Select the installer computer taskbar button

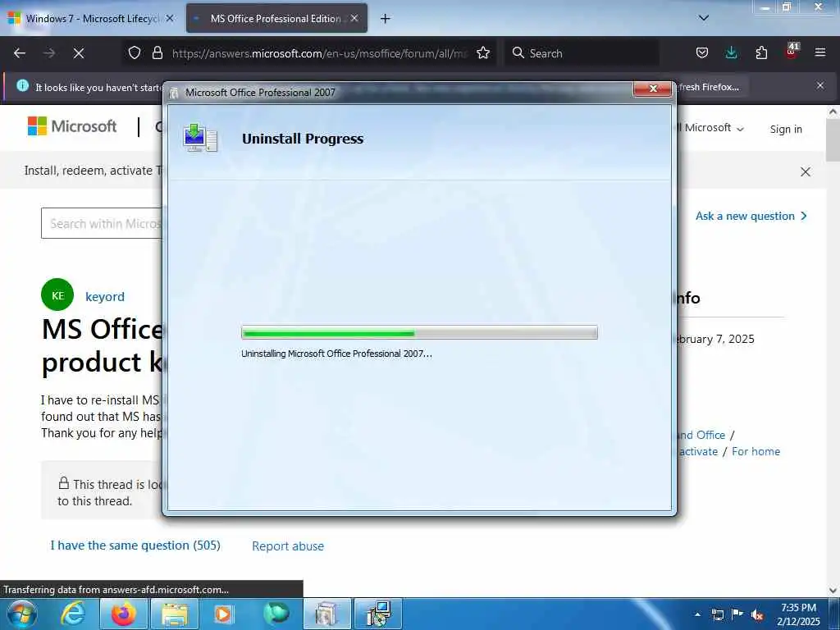(x=378, y=614)
